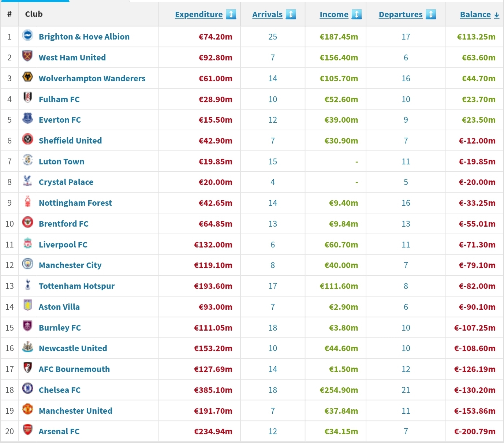
Task: Open the Sheffield United club link
Action: coord(70,141)
